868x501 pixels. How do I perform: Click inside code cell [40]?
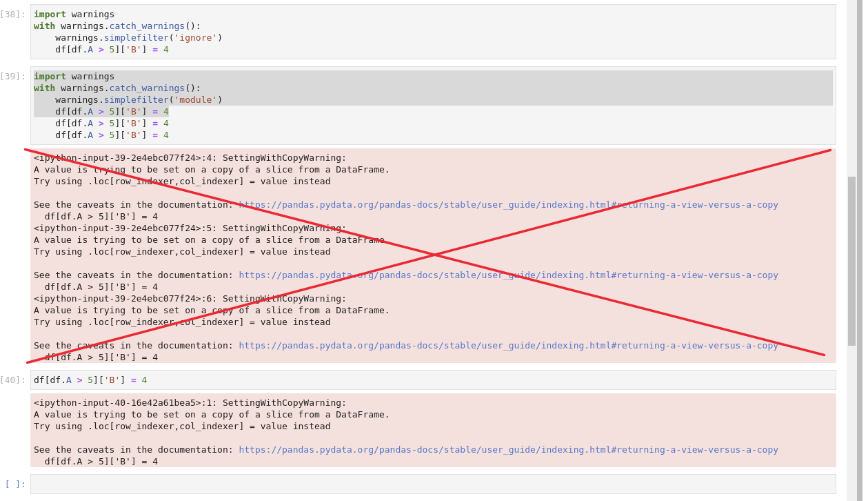276,380
